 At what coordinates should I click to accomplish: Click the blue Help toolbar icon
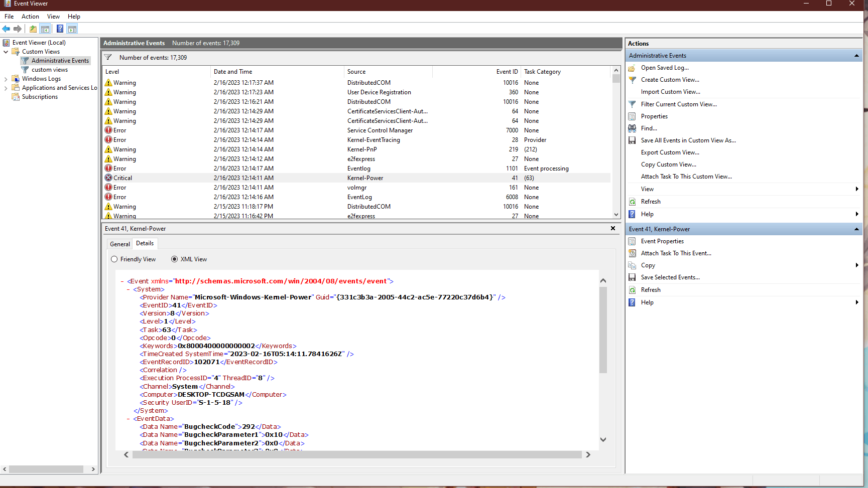point(60,29)
